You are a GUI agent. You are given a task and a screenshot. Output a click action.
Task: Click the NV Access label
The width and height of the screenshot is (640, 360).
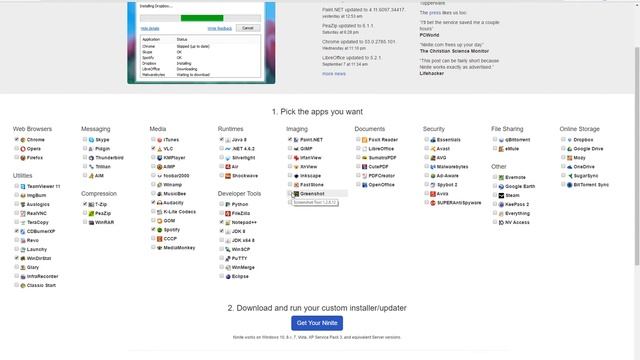(517, 222)
